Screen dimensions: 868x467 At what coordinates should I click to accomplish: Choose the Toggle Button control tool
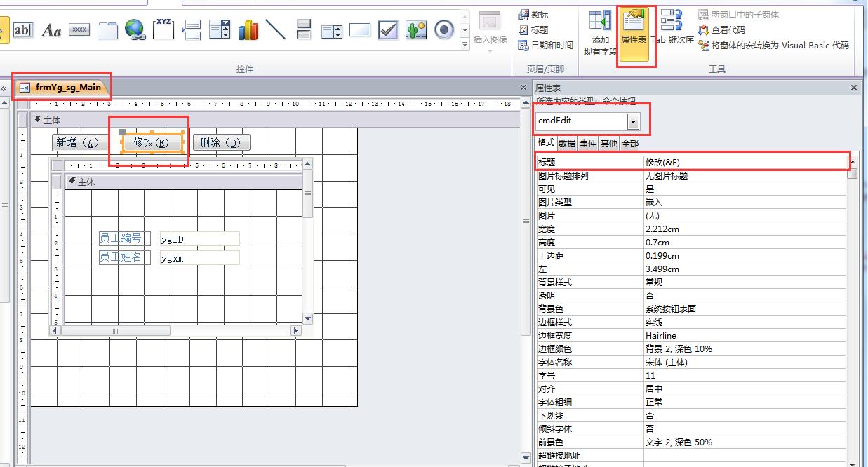pos(304,30)
